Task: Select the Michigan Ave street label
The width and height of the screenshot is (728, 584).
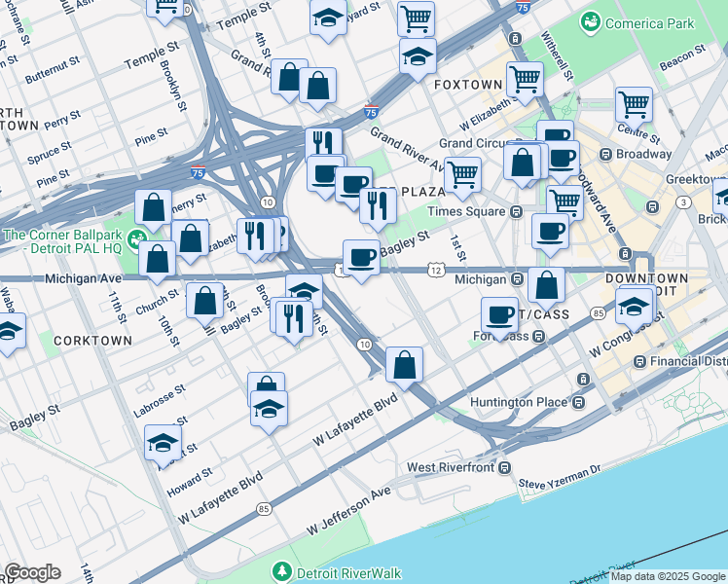Action: point(84,278)
